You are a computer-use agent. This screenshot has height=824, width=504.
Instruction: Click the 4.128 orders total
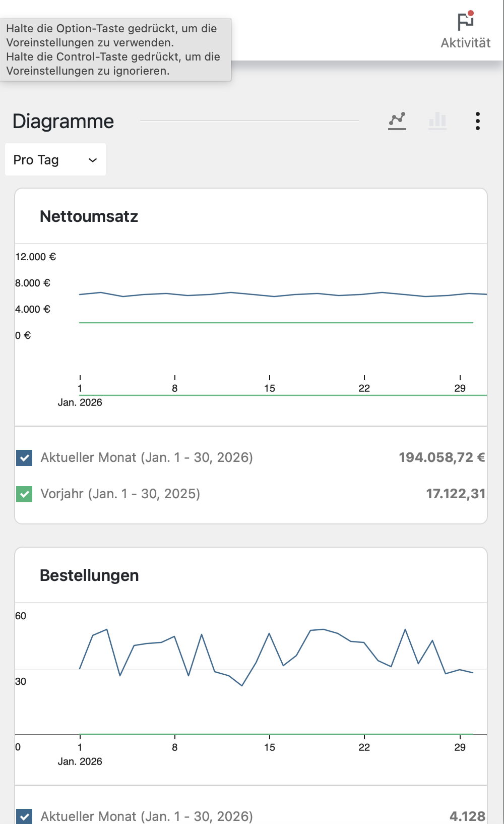tap(467, 816)
